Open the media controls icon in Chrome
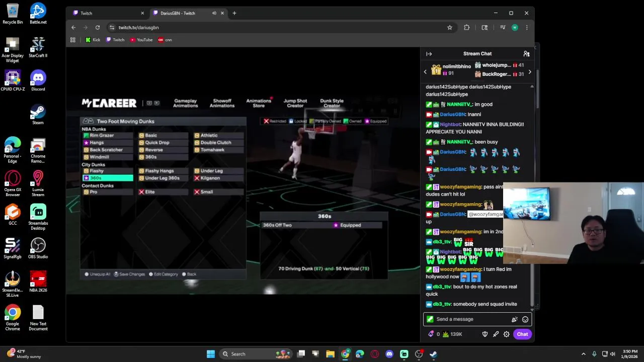The image size is (644, 362). (502, 28)
